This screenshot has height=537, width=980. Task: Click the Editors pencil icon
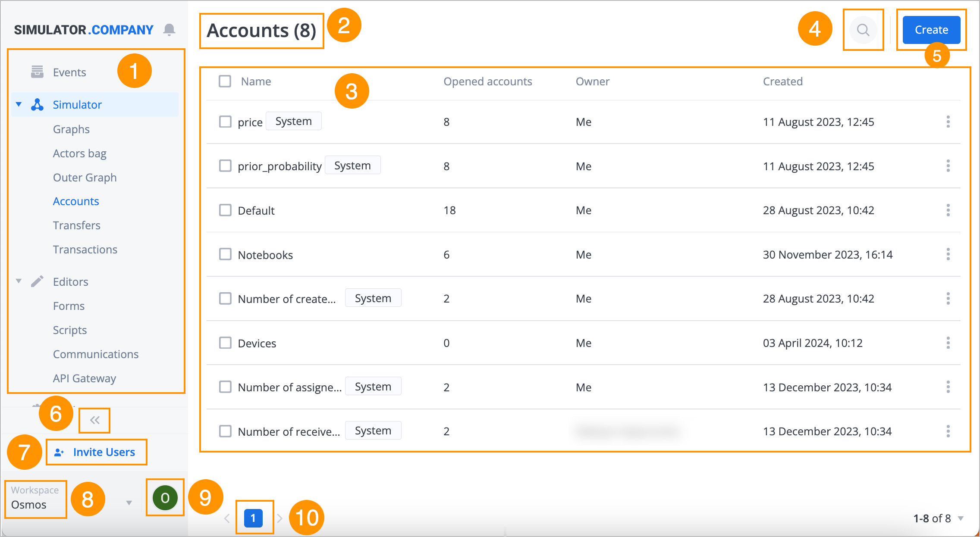pyautogui.click(x=37, y=281)
